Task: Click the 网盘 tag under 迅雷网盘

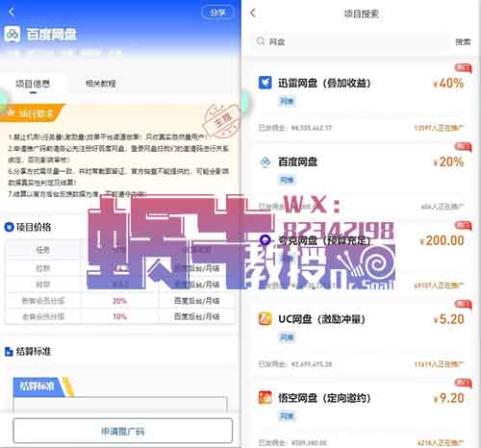Action: 287,102
